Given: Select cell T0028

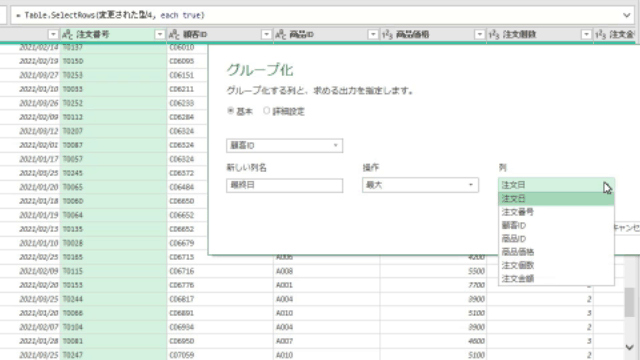Looking at the screenshot, I should 113,243.
